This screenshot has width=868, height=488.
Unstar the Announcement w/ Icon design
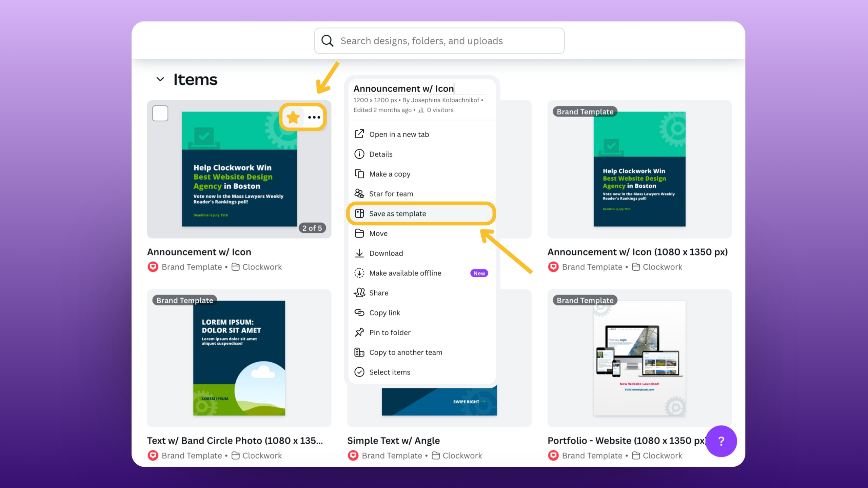[293, 117]
